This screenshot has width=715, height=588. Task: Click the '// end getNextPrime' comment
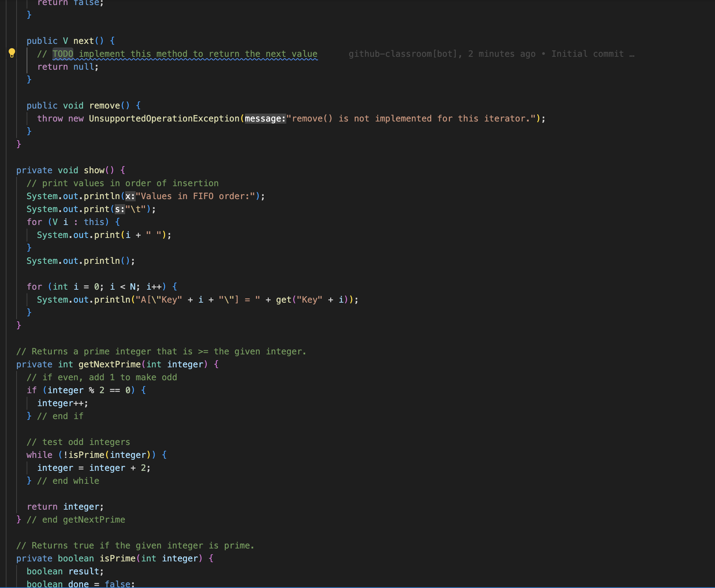pos(76,520)
